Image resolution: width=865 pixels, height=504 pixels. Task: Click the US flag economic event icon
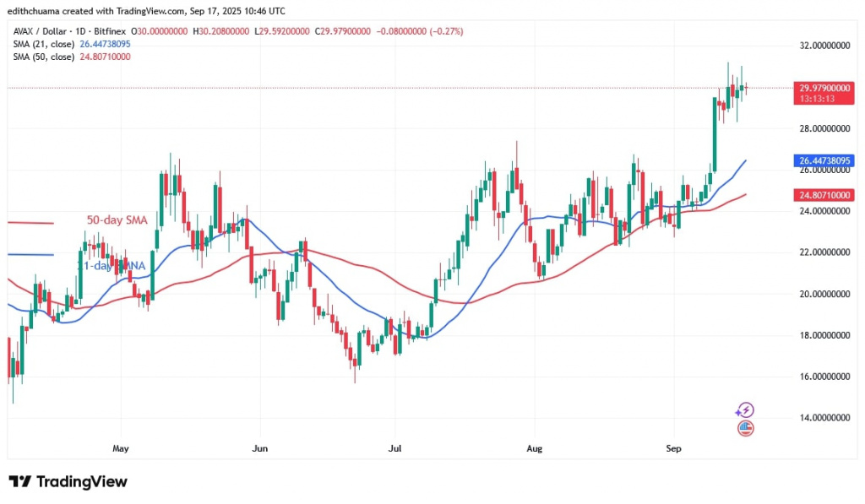click(x=745, y=428)
